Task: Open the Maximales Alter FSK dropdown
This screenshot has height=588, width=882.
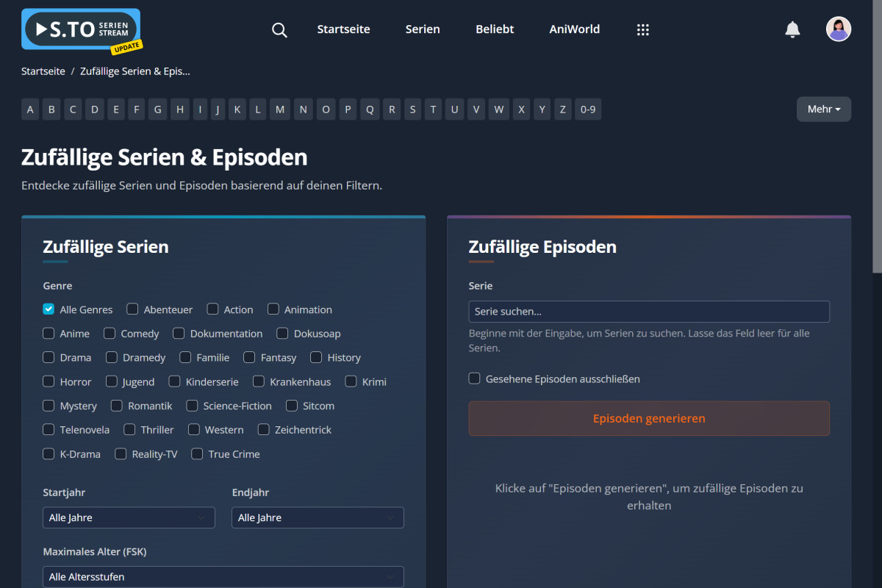Action: 223,576
